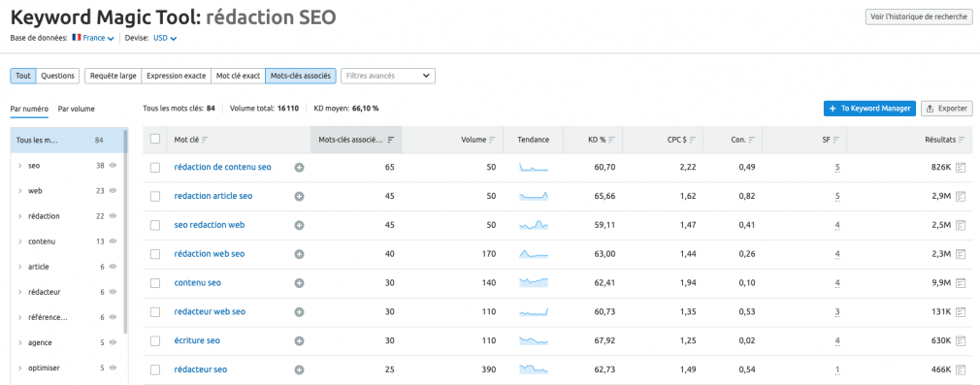Add 'rédaction de contenu seo' via plus icon
Viewport: 980px width, 385px height.
coord(300,168)
